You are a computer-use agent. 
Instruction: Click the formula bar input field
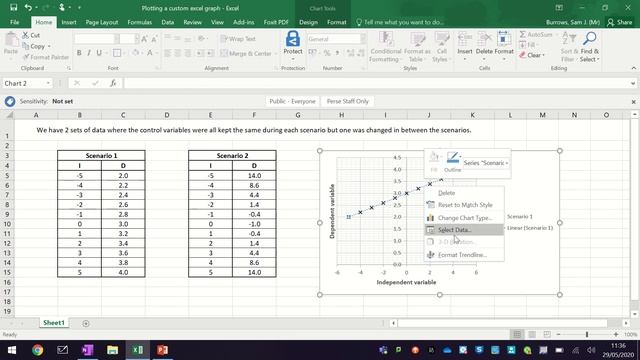[x=376, y=83]
